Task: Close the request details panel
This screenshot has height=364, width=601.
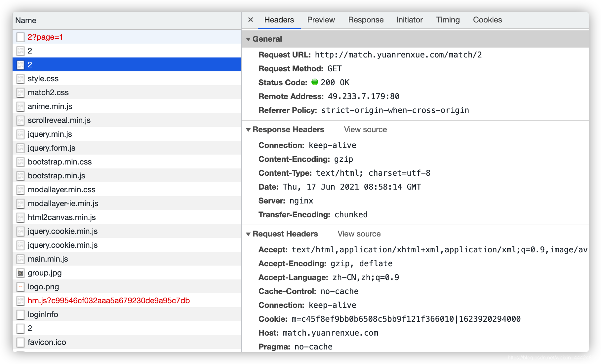Action: coord(251,20)
